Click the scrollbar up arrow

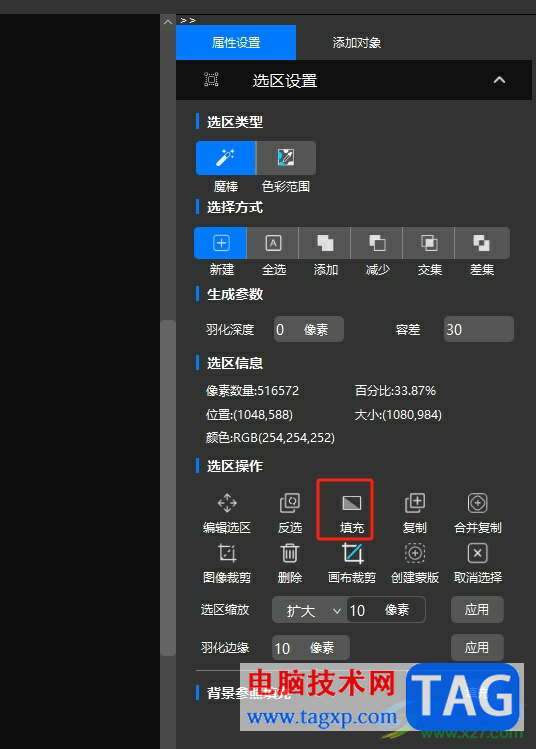pos(168,22)
